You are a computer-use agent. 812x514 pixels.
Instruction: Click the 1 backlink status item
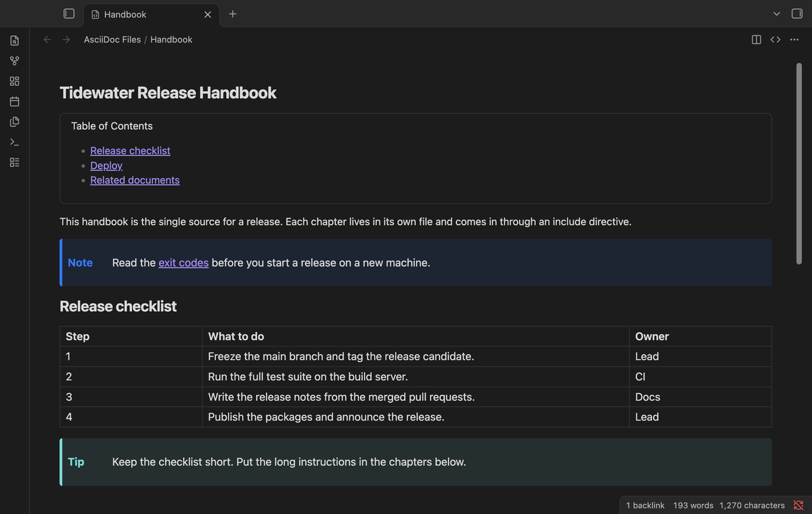coord(645,505)
